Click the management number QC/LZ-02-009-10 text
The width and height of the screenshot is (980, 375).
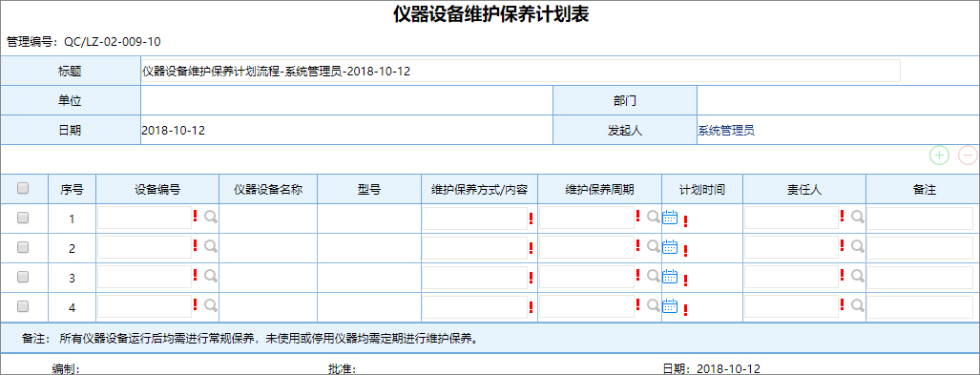tap(113, 42)
